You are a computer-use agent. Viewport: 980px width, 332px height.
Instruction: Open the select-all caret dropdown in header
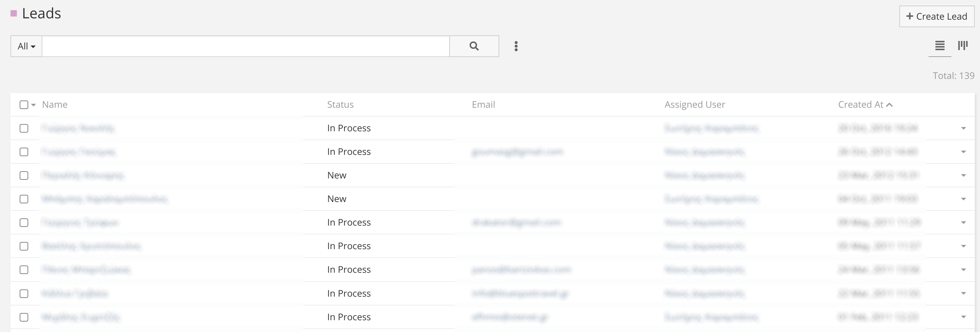pyautogui.click(x=33, y=105)
